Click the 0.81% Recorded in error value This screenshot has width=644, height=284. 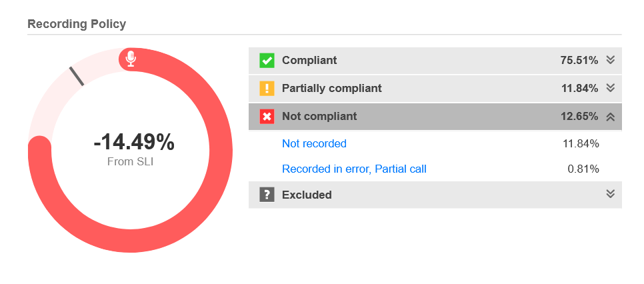(x=583, y=169)
